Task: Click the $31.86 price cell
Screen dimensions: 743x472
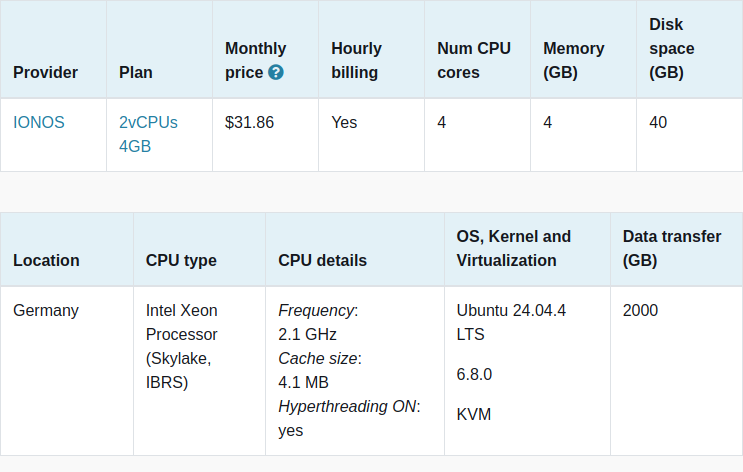Action: point(249,123)
